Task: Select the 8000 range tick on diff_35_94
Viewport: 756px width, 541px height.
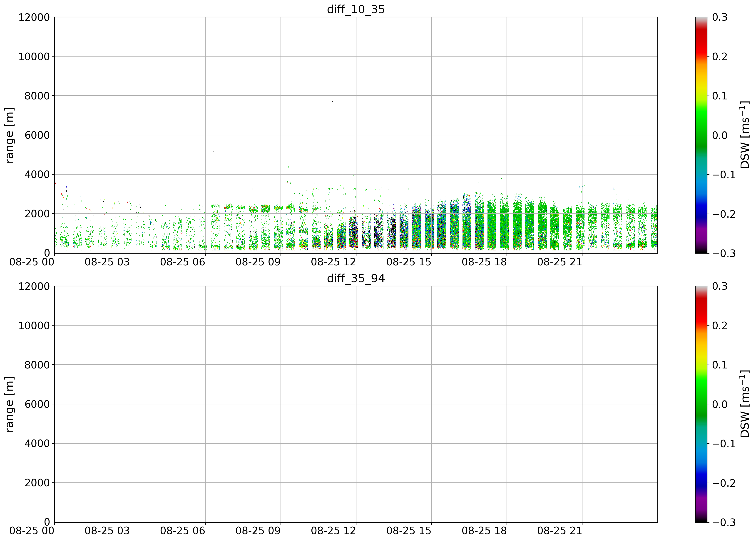Action: coord(37,365)
